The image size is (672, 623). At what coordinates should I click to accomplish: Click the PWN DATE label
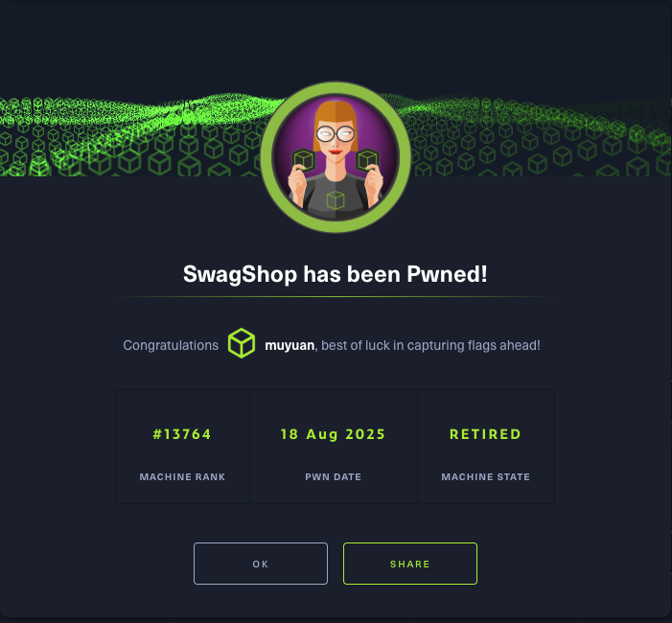pos(333,477)
